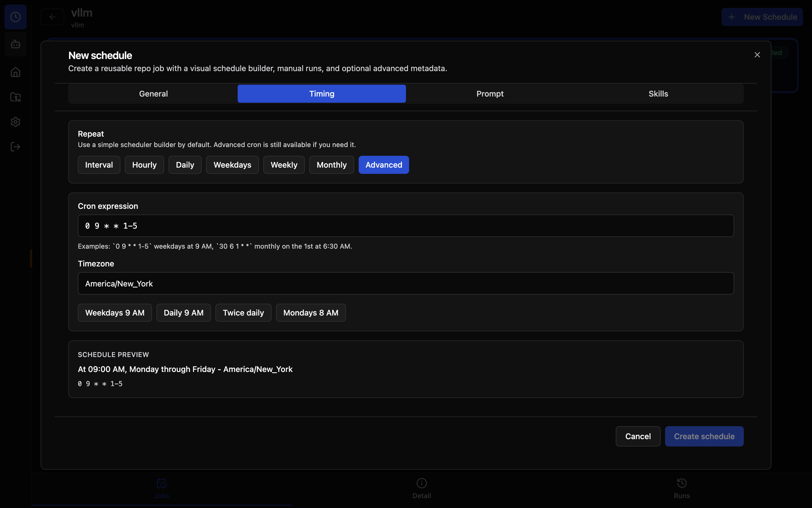The width and height of the screenshot is (812, 508).
Task: Switch to the General tab
Action: [153, 94]
